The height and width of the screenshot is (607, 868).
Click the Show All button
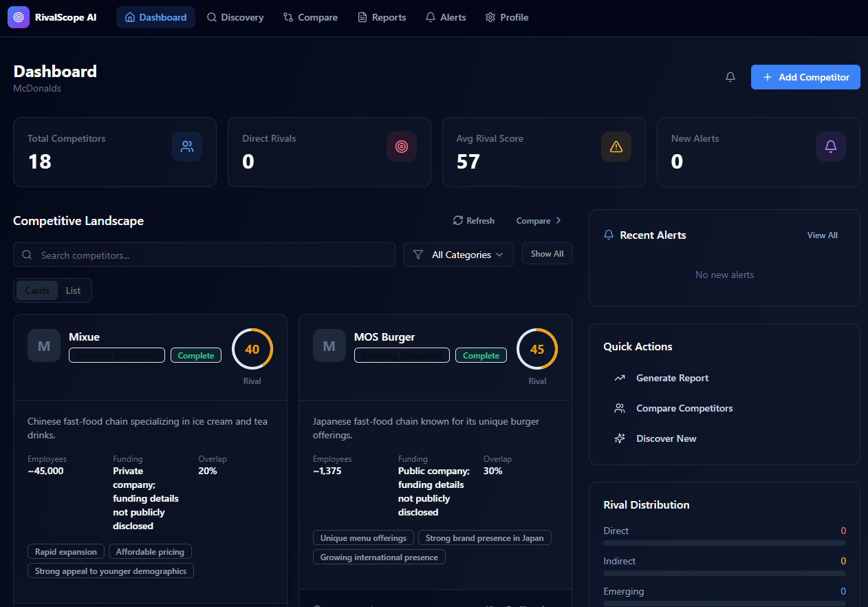547,254
